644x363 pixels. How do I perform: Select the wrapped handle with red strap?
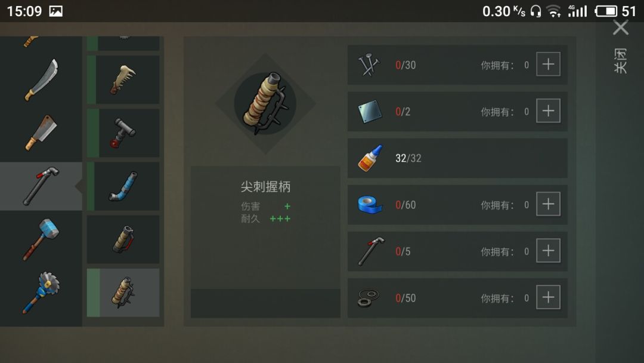tap(123, 239)
